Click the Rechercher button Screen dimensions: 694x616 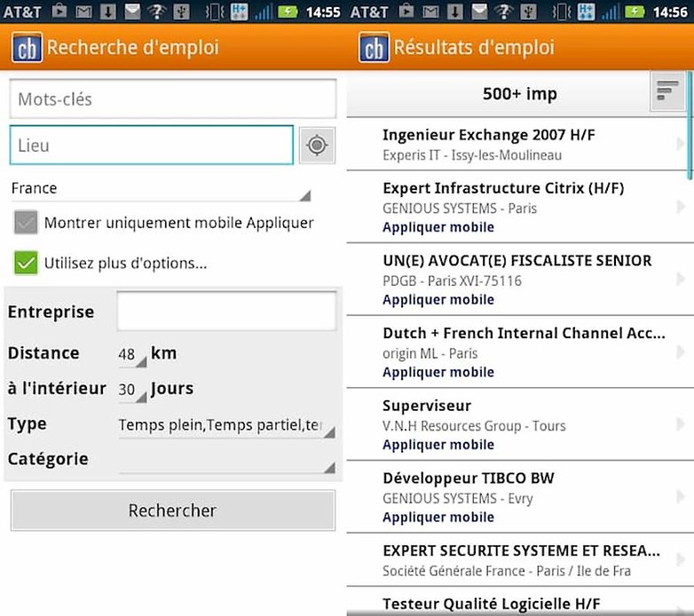[173, 510]
